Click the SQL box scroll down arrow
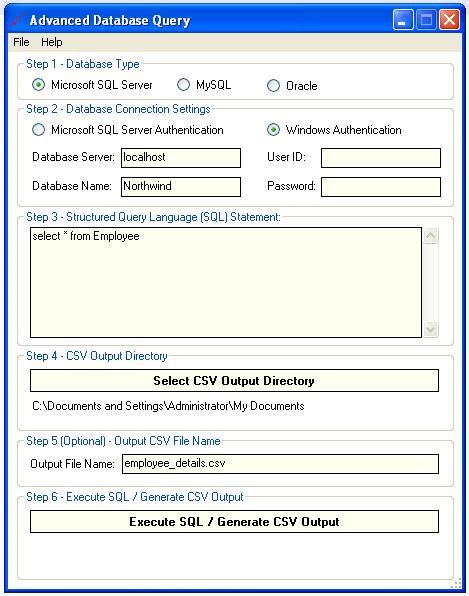 point(431,329)
